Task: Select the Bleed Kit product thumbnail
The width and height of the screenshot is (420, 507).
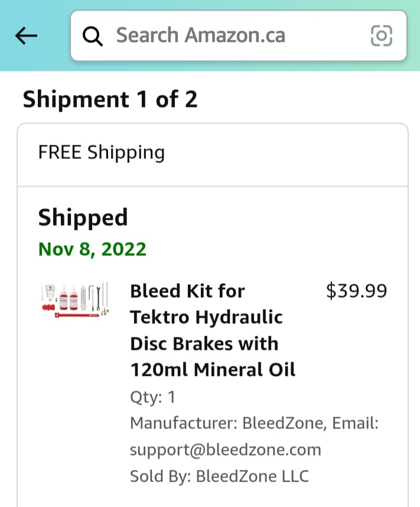Action: (x=76, y=301)
